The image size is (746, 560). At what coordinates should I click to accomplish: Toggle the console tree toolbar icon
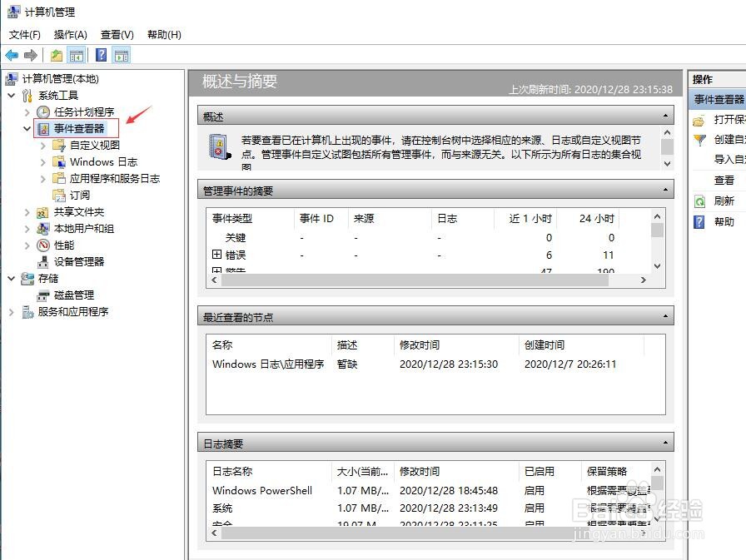(76, 53)
